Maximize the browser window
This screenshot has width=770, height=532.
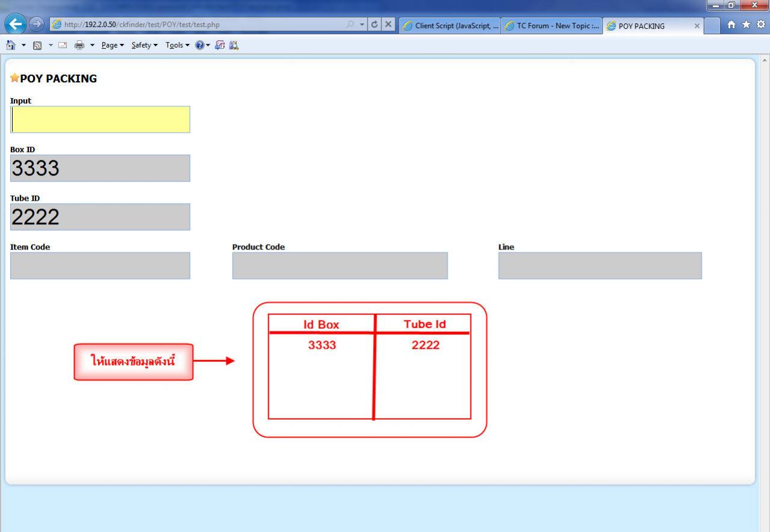[731, 6]
